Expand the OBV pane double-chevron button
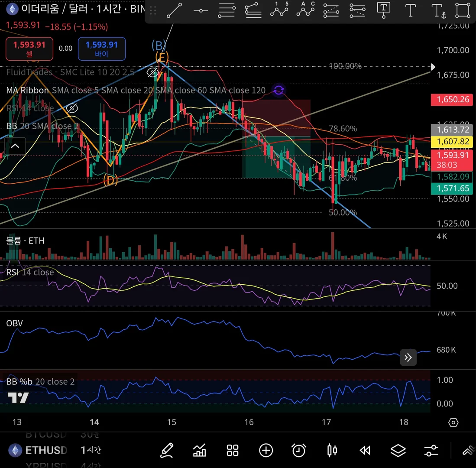The width and height of the screenshot is (476, 468). point(408,357)
